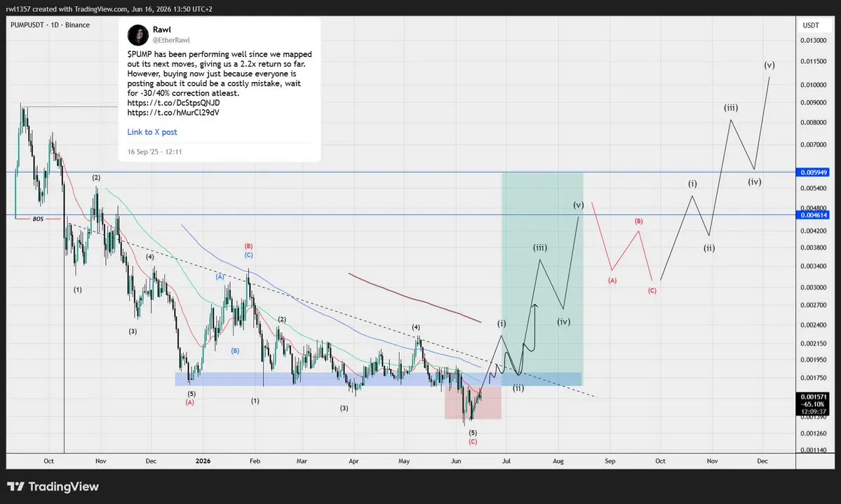The image size is (841, 504).
Task: Click the 0.005400 price axis label
Action: pos(813,188)
